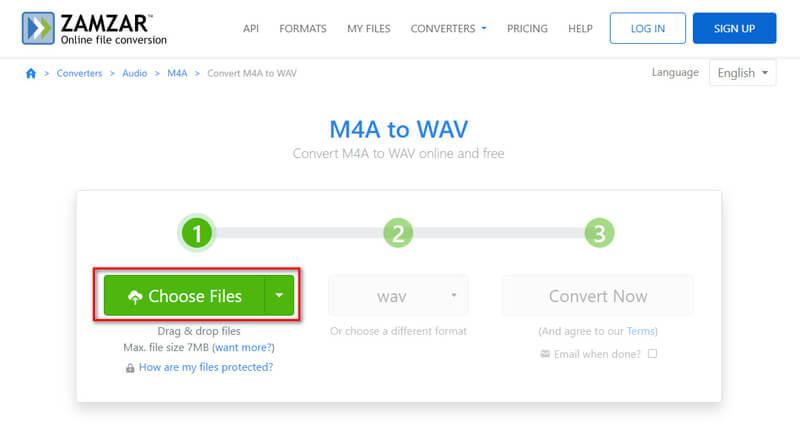The width and height of the screenshot is (800, 437).
Task: Click the 'M4A to WAV' heading
Action: 398,129
